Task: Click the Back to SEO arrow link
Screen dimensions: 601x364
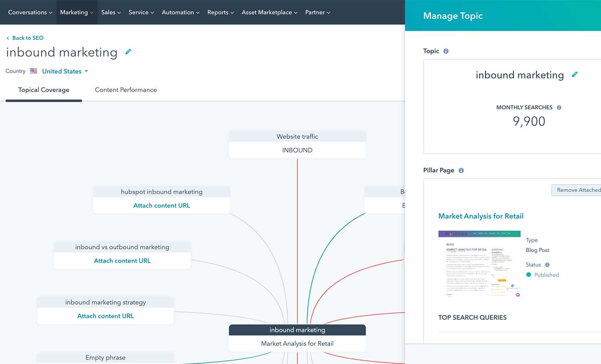Action: 25,38
